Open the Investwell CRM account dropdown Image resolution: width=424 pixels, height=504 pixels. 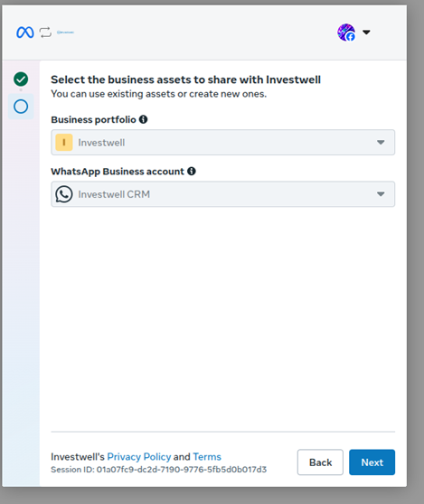[x=223, y=194]
